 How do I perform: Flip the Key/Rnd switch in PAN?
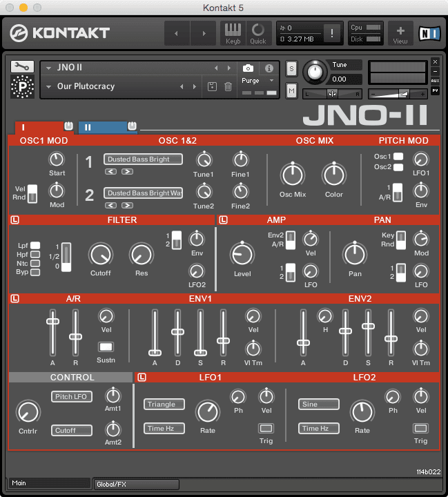(x=401, y=240)
